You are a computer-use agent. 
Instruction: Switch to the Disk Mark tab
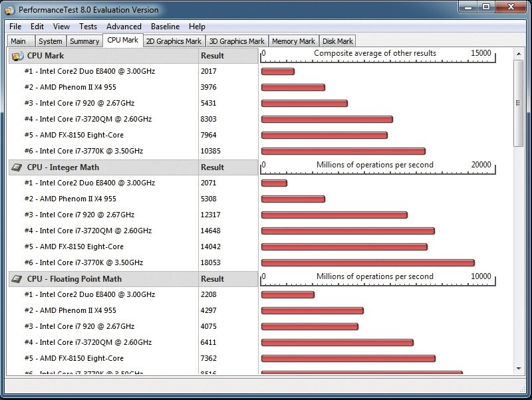pyautogui.click(x=338, y=41)
